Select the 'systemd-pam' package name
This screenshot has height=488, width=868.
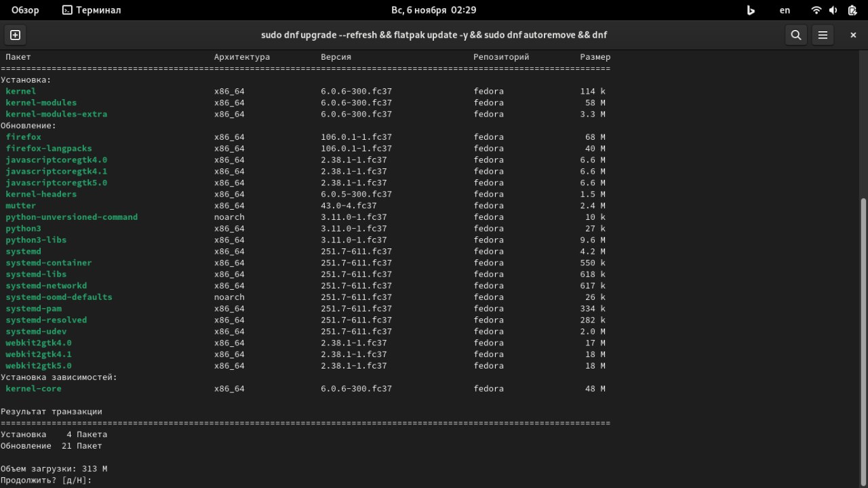(x=33, y=309)
